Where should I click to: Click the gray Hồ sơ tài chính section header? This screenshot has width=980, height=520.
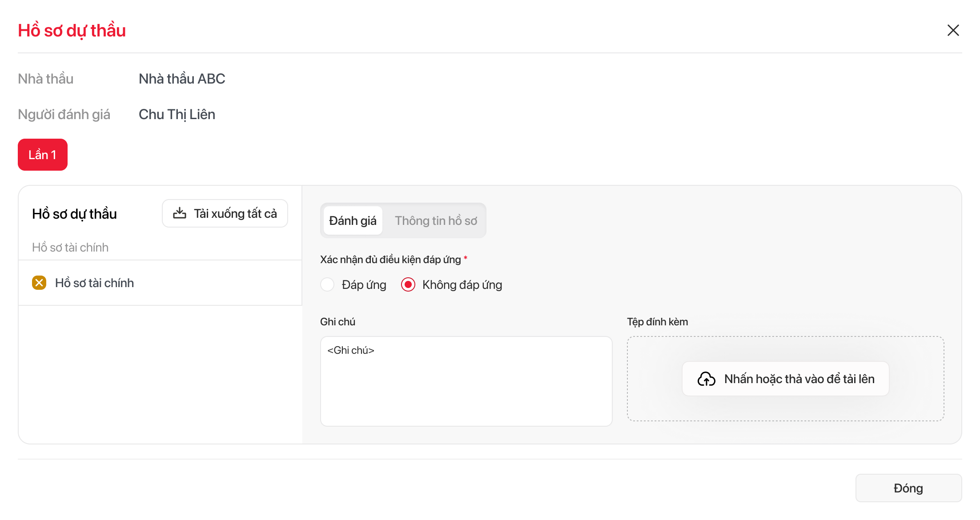pyautogui.click(x=70, y=247)
